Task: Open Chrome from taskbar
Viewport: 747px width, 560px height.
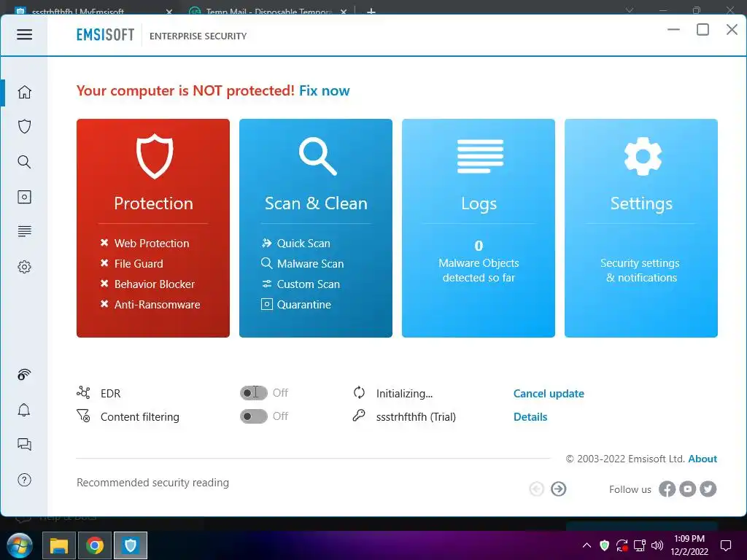Action: pos(95,545)
